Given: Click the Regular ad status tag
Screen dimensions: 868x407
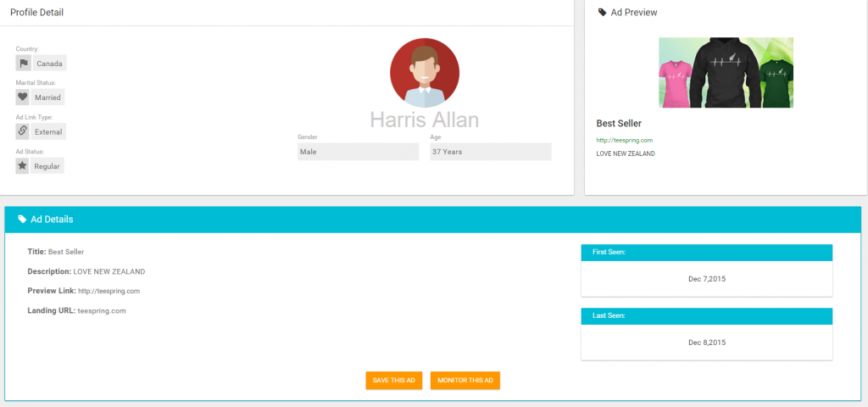Looking at the screenshot, I should (47, 165).
